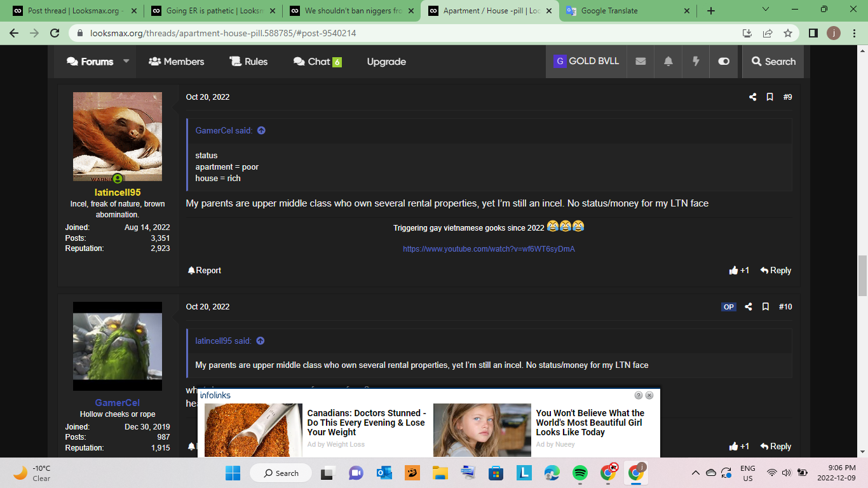Show hidden system tray icons
This screenshot has height=488, width=868.
(x=695, y=473)
